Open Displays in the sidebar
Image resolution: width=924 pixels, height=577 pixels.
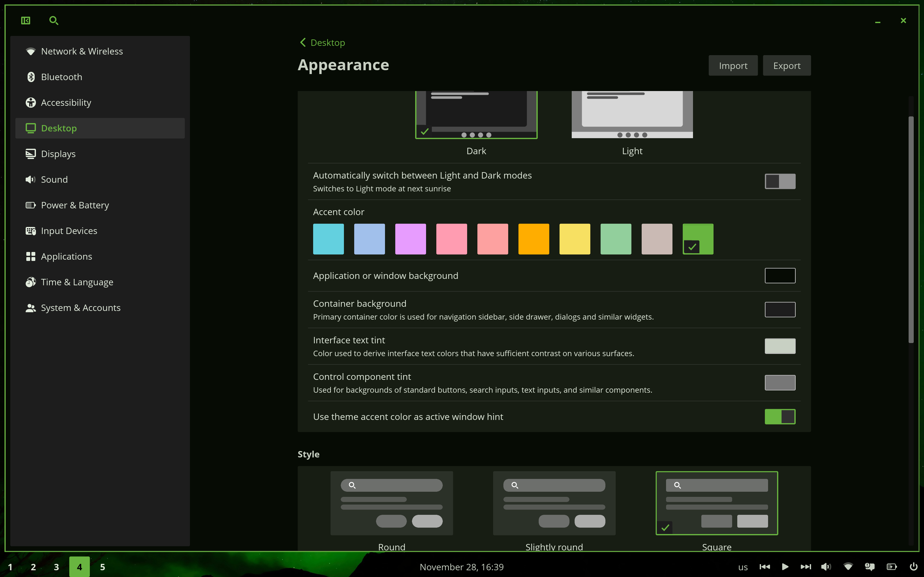58,154
